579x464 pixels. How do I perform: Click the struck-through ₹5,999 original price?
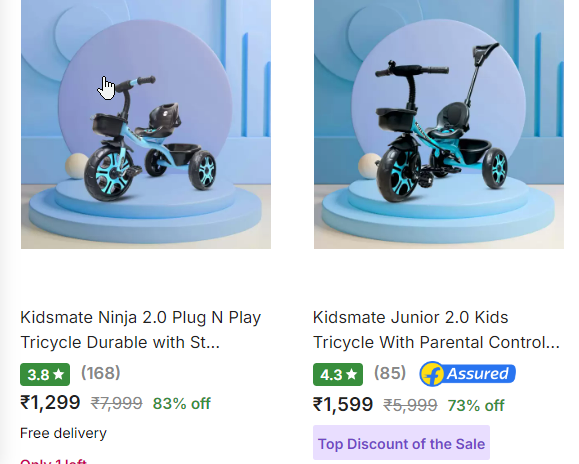tap(410, 405)
